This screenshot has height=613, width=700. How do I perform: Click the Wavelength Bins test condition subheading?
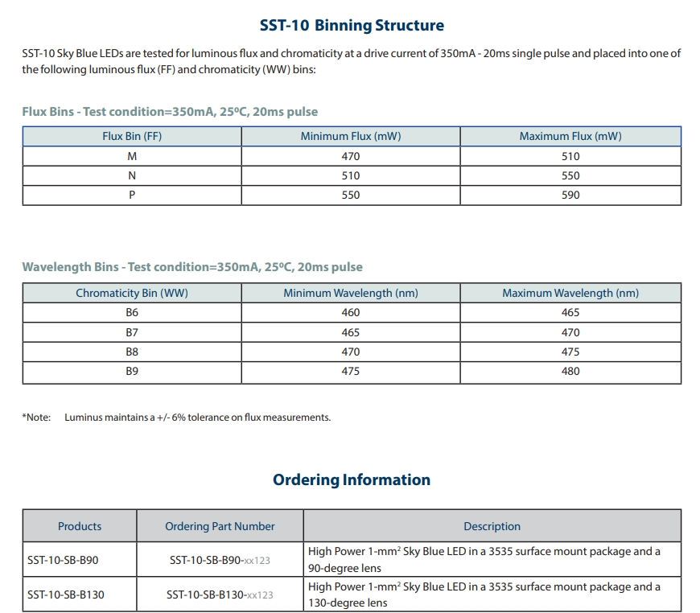[x=192, y=267]
